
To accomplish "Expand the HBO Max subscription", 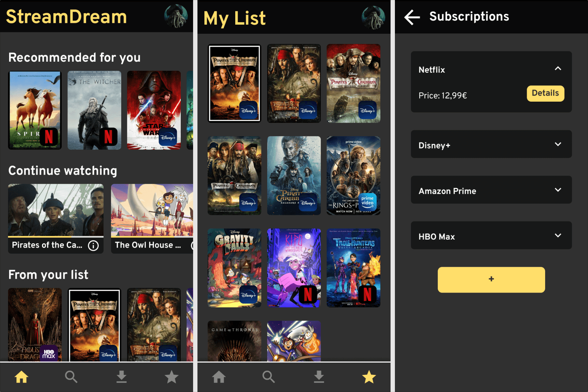I will [558, 236].
